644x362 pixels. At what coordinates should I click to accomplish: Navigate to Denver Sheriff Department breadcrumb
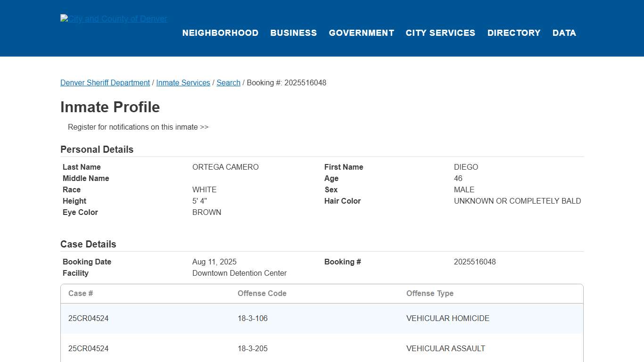pyautogui.click(x=105, y=82)
